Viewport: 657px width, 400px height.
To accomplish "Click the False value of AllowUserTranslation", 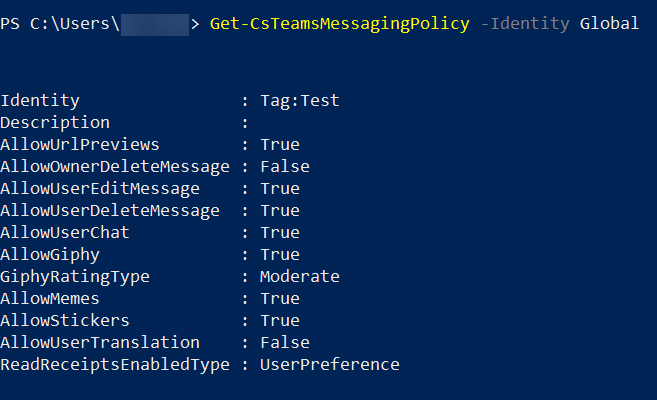I will pyautogui.click(x=285, y=343).
